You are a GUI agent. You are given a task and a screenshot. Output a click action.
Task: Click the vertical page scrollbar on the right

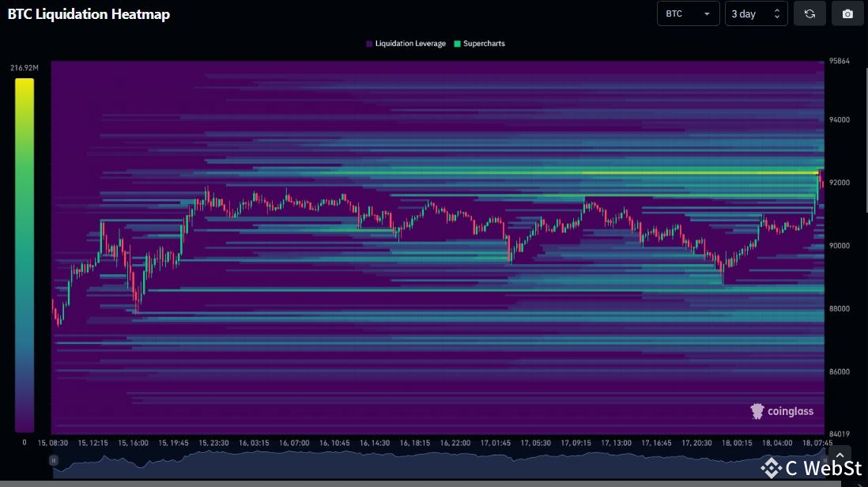(x=866, y=139)
